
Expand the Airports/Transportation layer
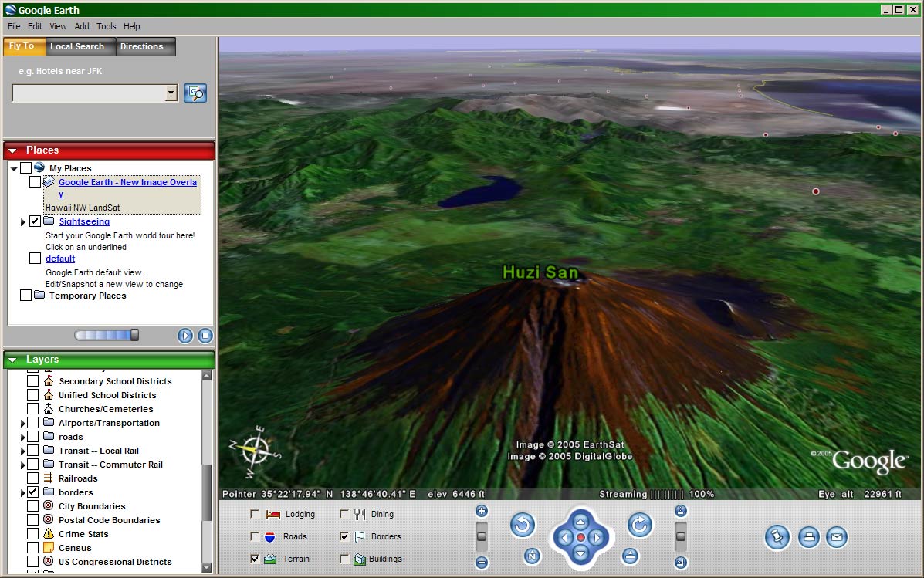click(x=23, y=424)
